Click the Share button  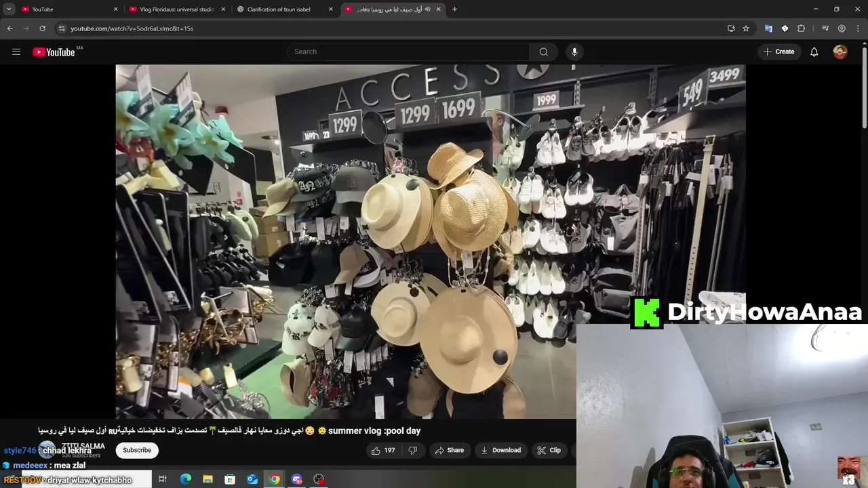click(x=450, y=450)
